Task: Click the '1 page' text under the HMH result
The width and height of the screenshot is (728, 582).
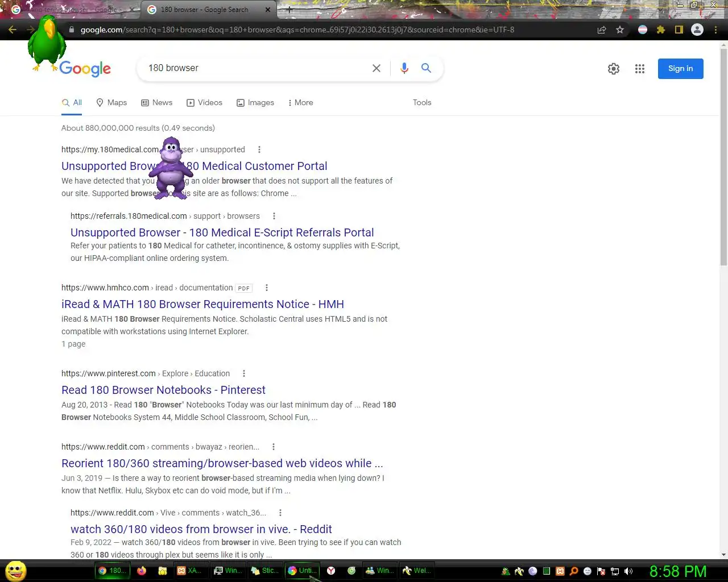Action: pos(73,344)
